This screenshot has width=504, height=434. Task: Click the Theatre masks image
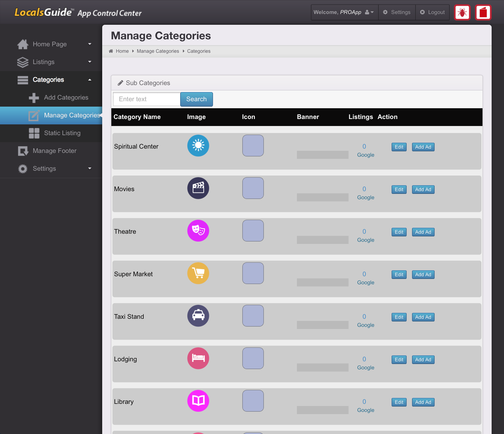(198, 231)
